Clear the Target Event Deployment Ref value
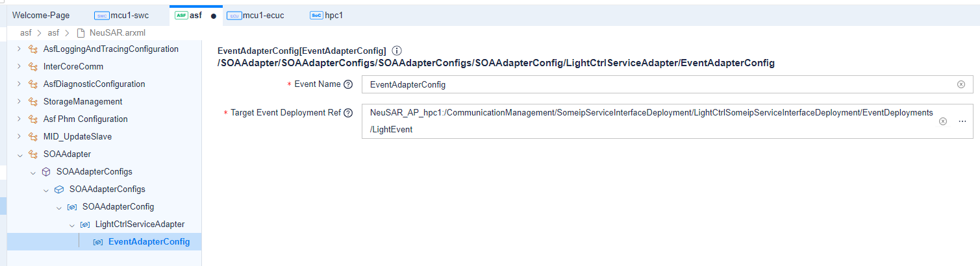The height and width of the screenshot is (266, 980). (943, 121)
